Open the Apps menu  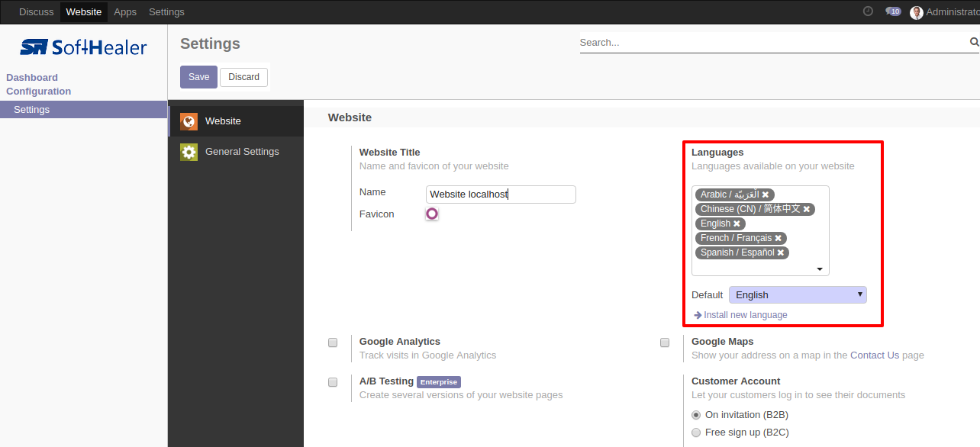pyautogui.click(x=125, y=11)
